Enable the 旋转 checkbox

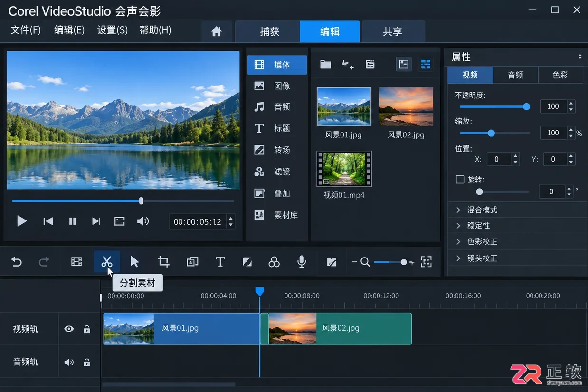pyautogui.click(x=460, y=180)
